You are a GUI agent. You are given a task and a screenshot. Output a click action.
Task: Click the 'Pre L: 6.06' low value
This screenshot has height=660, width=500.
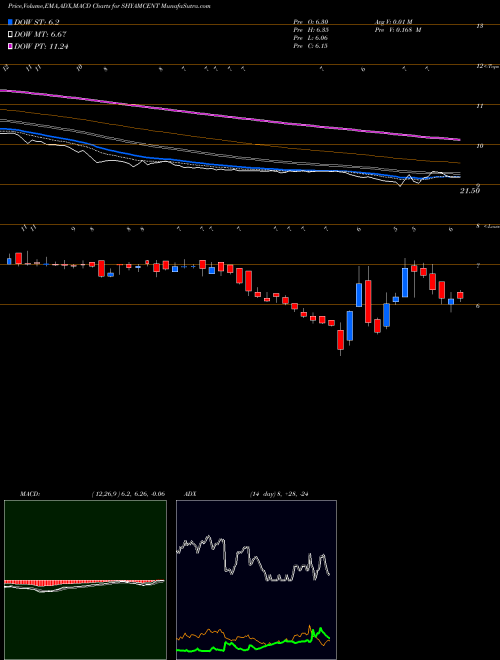311,38
